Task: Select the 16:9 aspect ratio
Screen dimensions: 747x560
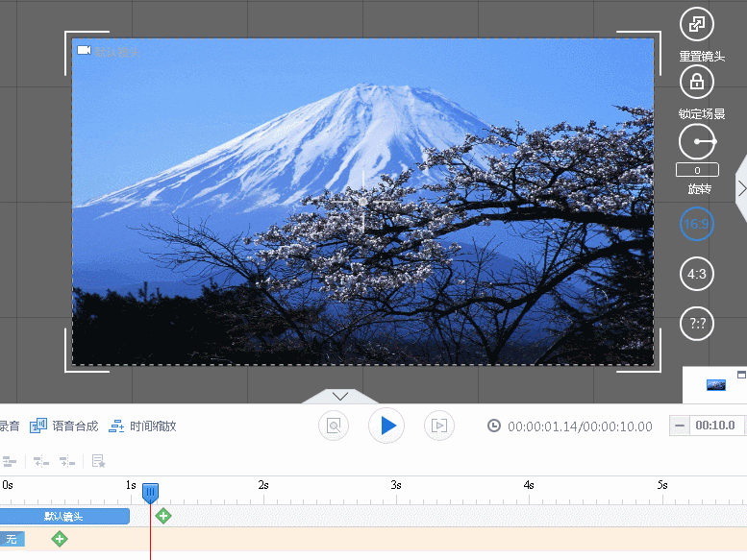Action: point(696,224)
